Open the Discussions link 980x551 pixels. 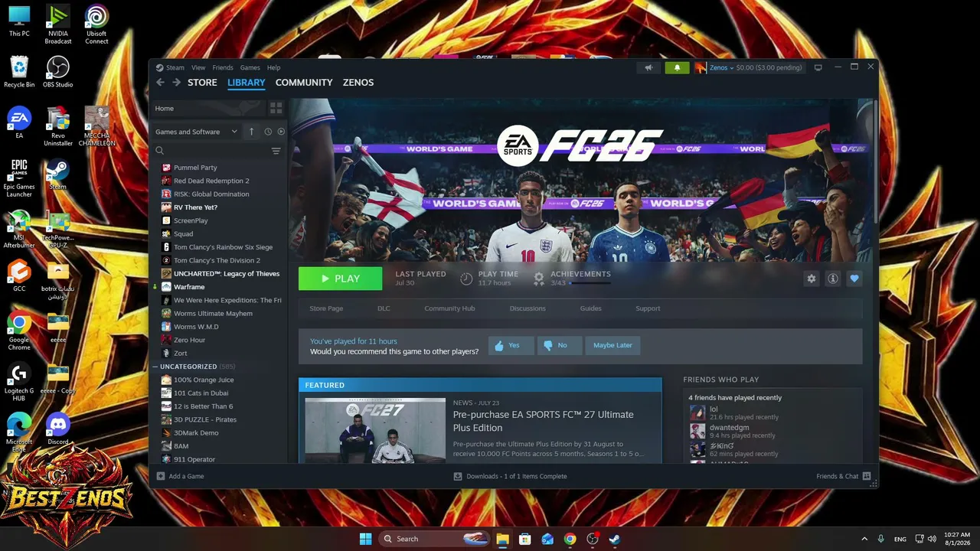point(528,308)
